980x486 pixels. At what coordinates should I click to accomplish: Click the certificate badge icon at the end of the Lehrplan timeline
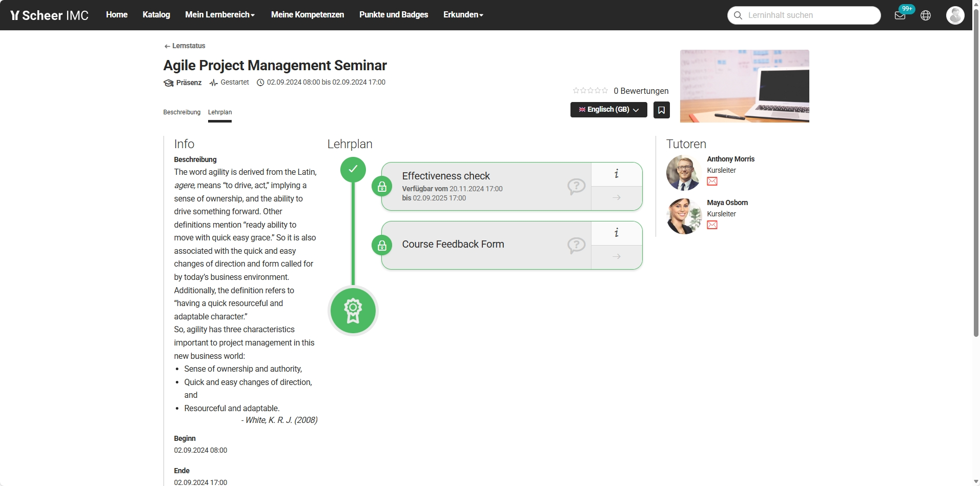pyautogui.click(x=353, y=311)
